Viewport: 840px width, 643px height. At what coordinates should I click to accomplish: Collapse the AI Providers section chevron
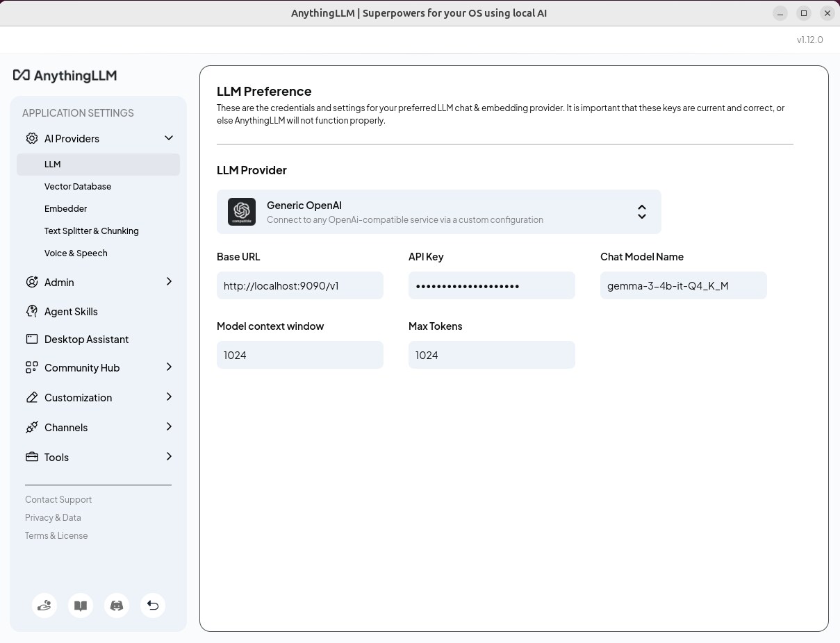(x=169, y=138)
